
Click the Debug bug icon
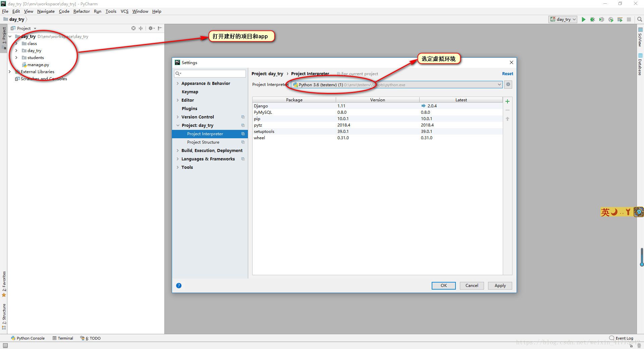click(x=593, y=19)
